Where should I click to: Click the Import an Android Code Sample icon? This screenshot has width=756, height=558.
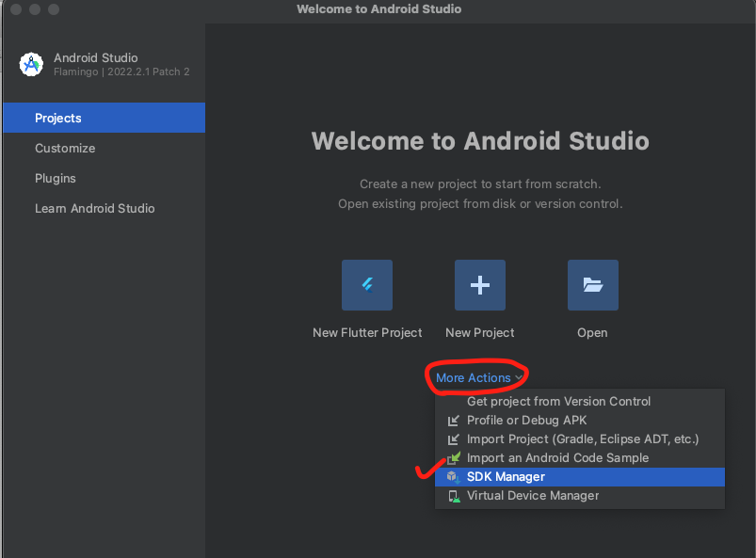pos(454,457)
